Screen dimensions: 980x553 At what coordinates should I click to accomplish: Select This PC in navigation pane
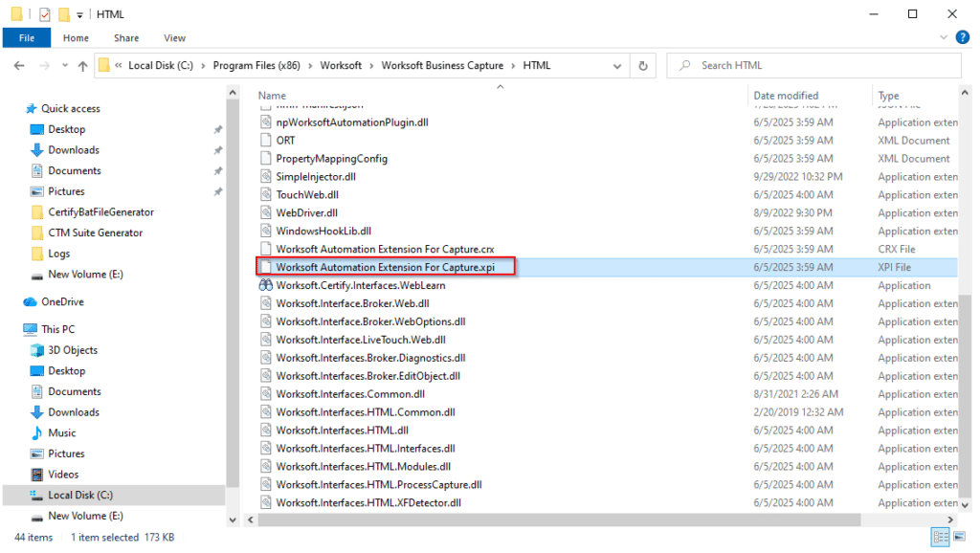57,329
